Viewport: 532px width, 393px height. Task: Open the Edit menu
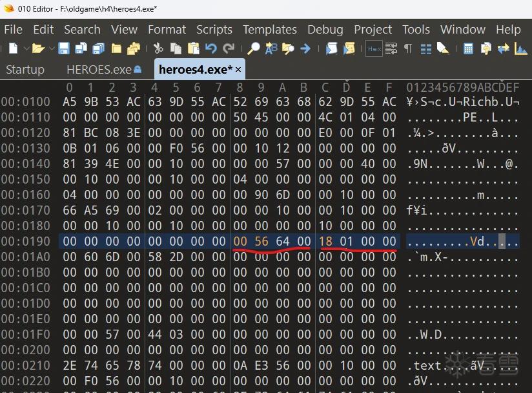pos(43,30)
